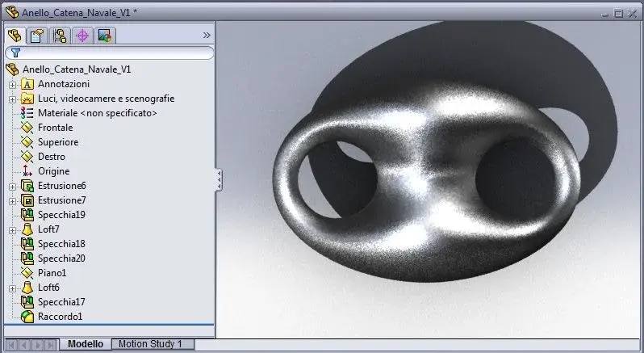Select the Specchia19 mirror feature icon
Viewport: 644px width, 353px height.
27,215
